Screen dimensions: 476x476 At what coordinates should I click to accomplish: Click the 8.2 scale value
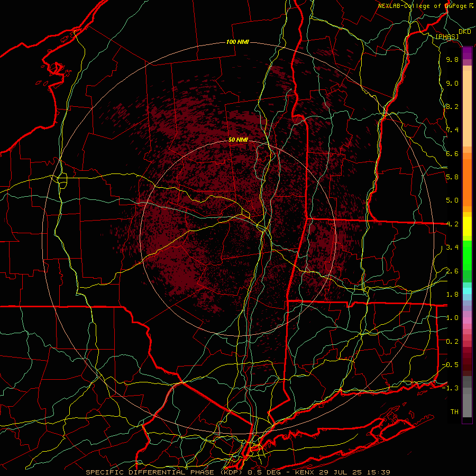[452, 106]
